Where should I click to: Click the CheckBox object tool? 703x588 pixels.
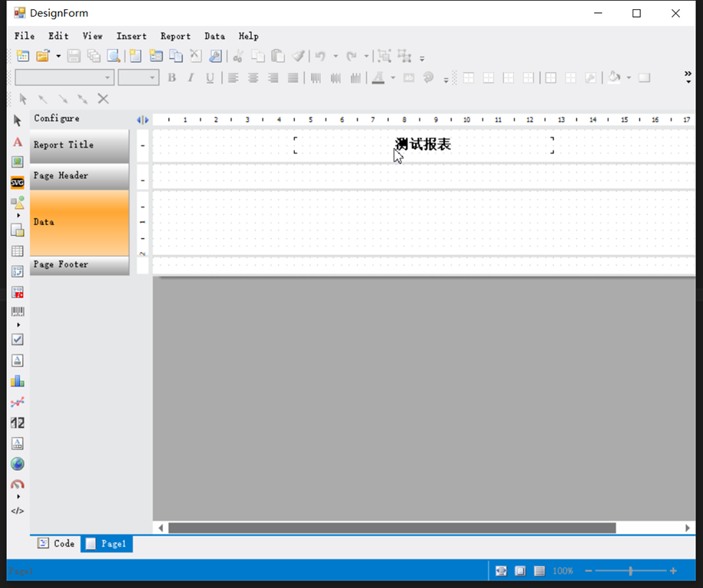tap(18, 339)
